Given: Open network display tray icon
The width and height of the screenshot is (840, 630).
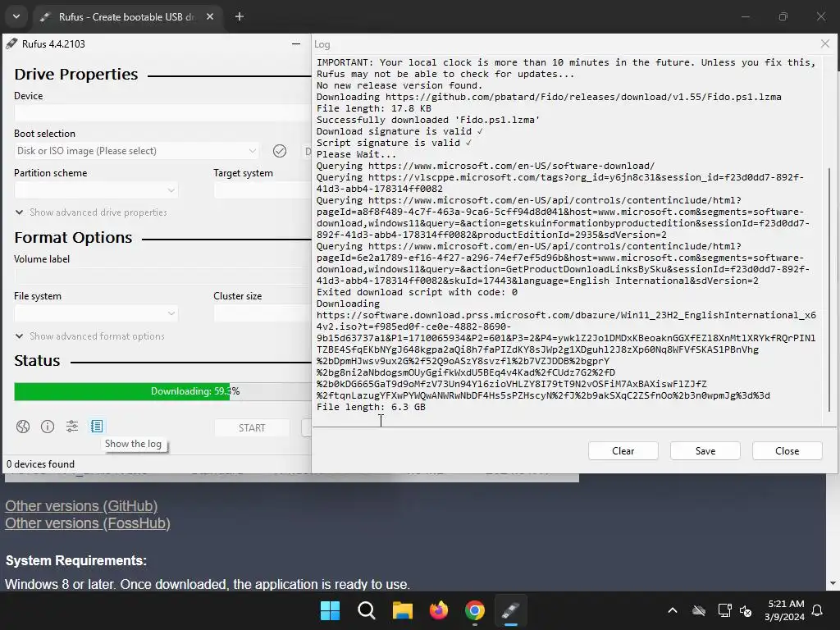Looking at the screenshot, I should pyautogui.click(x=724, y=610).
